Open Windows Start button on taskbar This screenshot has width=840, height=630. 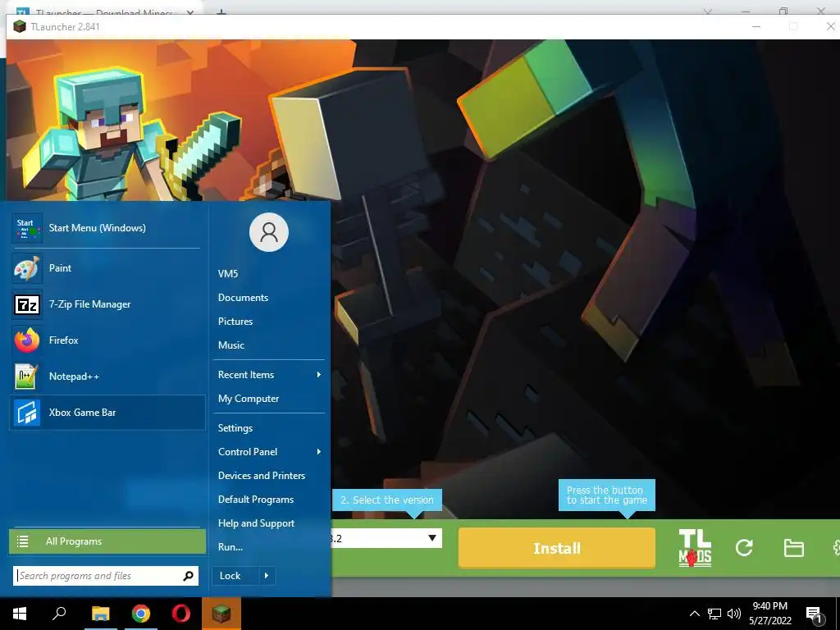[20, 614]
